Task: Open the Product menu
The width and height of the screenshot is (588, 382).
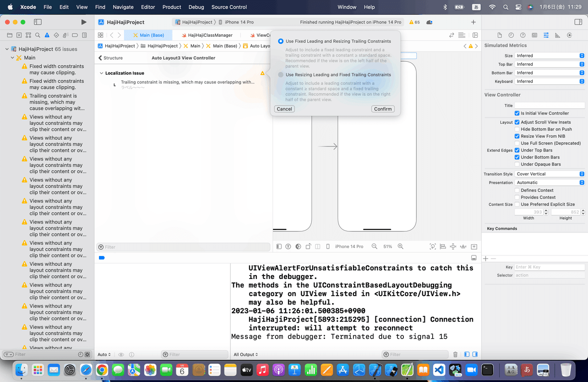Action: pyautogui.click(x=172, y=7)
